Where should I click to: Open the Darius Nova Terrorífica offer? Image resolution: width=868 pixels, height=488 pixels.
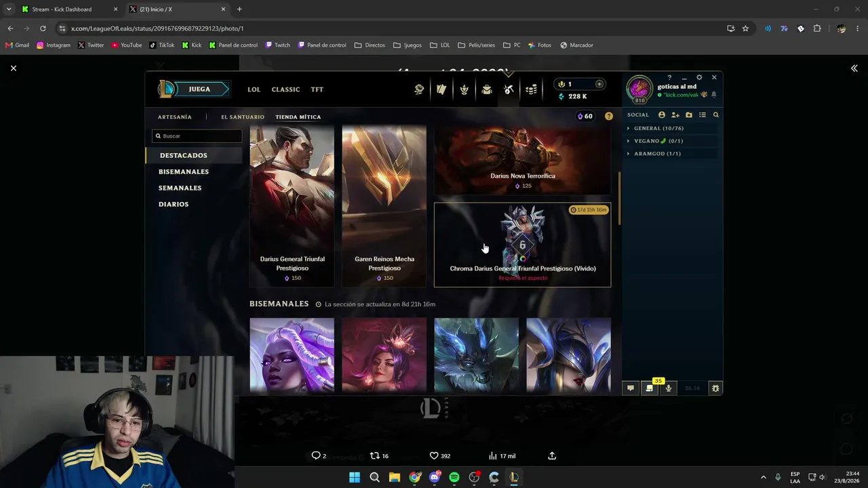pos(522,160)
